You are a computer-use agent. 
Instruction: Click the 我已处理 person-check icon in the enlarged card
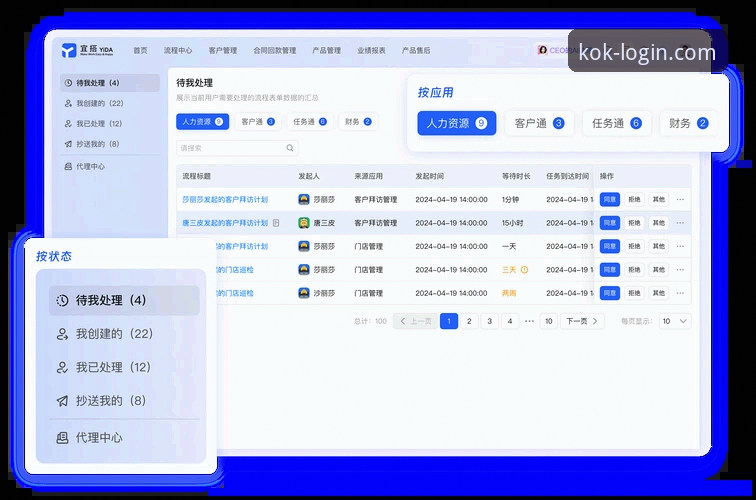(x=62, y=367)
